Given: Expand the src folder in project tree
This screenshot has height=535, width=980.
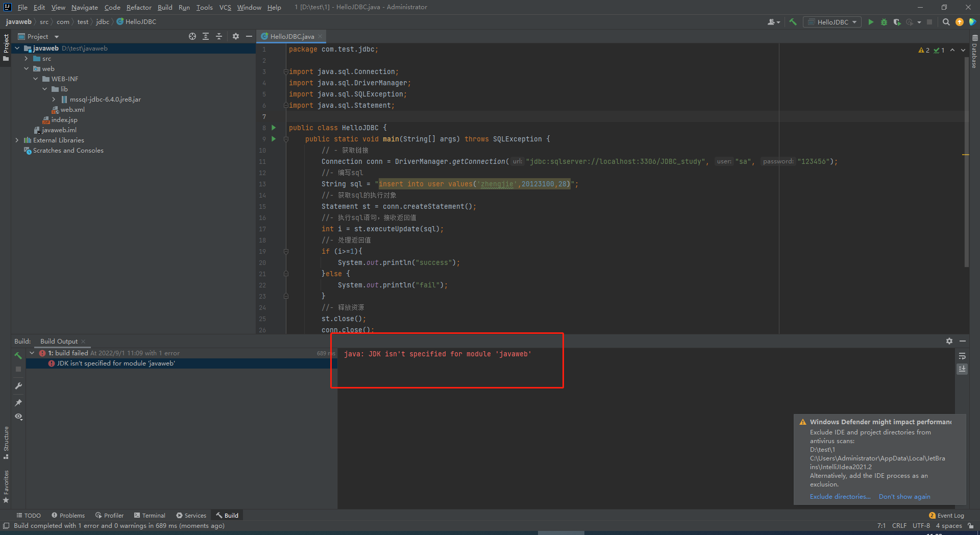Looking at the screenshot, I should tap(26, 59).
